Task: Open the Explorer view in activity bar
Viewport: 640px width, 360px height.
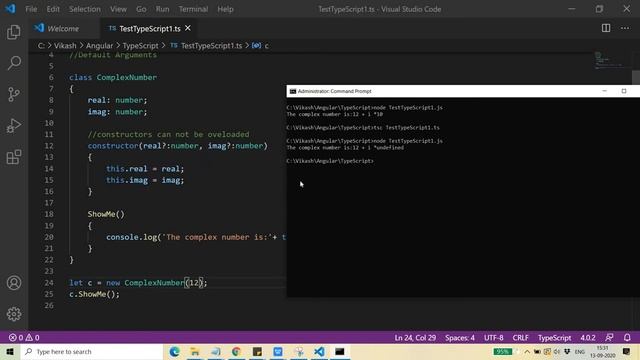Action: click(x=14, y=32)
